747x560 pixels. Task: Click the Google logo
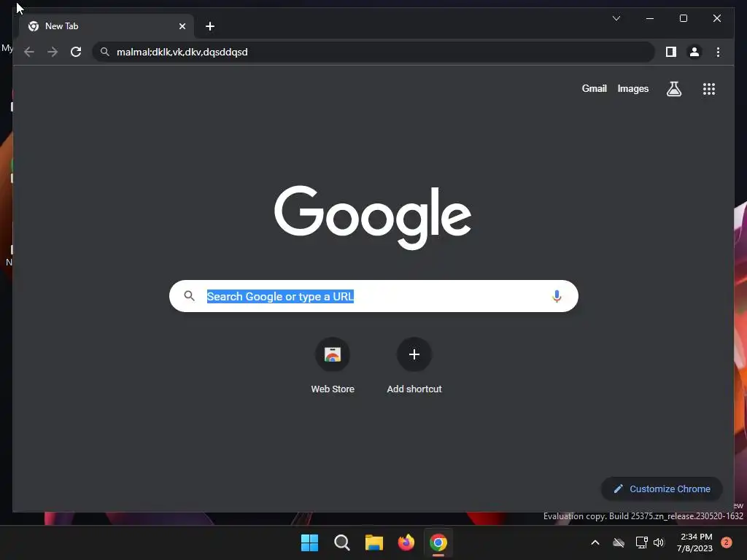click(x=373, y=217)
